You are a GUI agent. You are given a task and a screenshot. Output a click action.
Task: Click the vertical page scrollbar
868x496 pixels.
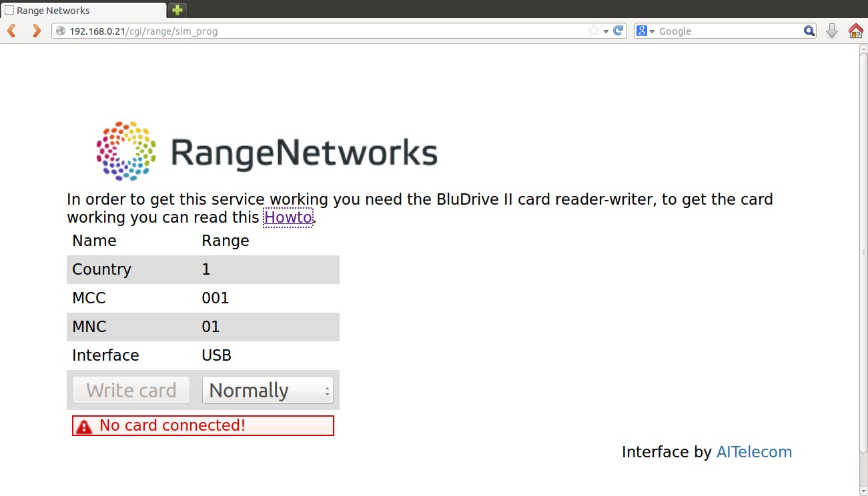pyautogui.click(x=863, y=253)
